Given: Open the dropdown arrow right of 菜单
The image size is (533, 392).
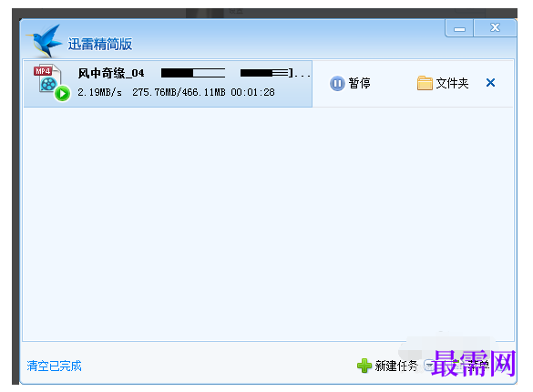Looking at the screenshot, I should [x=501, y=366].
